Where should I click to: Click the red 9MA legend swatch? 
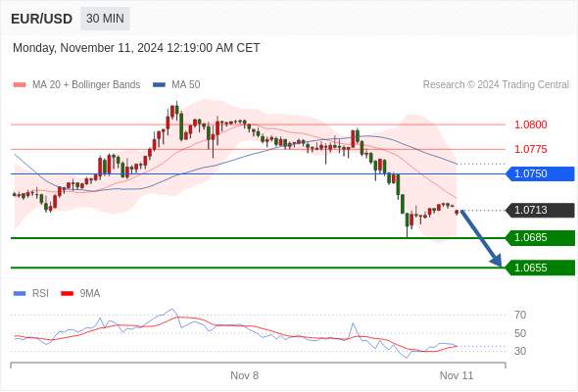tap(67, 294)
